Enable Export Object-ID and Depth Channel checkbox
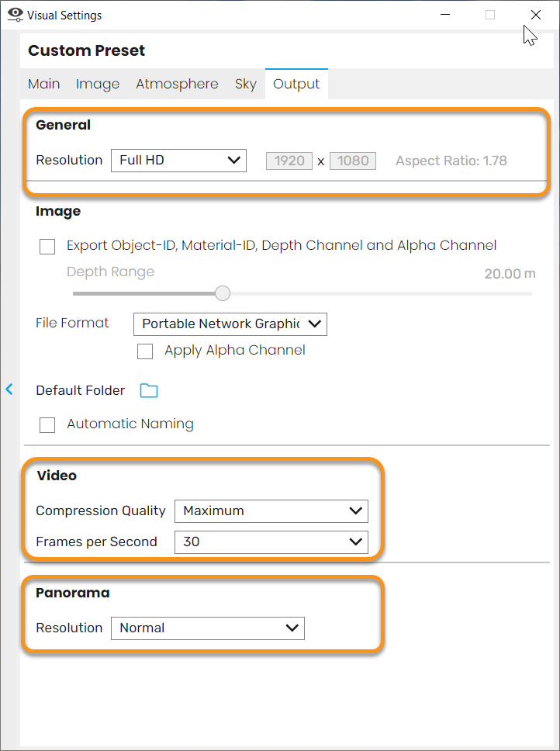Viewport: 560px width, 751px height. (47, 247)
